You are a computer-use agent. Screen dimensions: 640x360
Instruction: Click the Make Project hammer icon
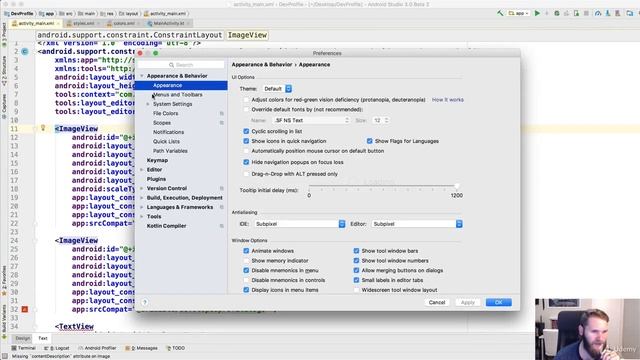coord(500,13)
